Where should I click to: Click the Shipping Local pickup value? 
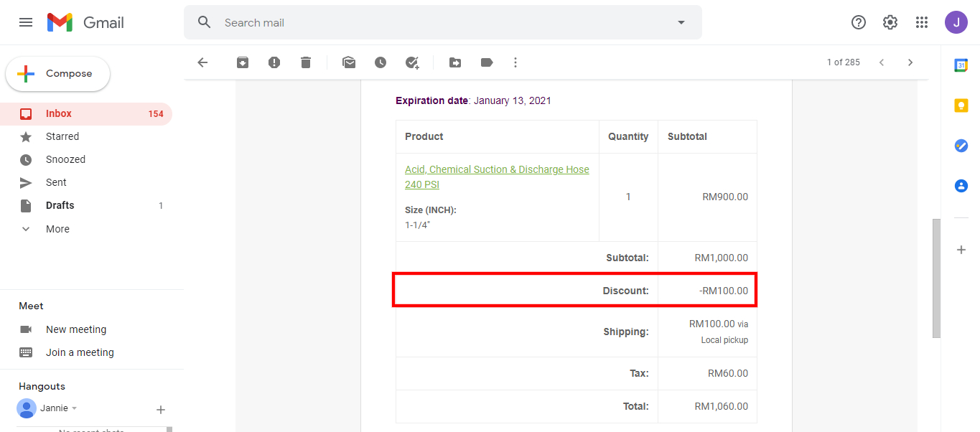[718, 332]
